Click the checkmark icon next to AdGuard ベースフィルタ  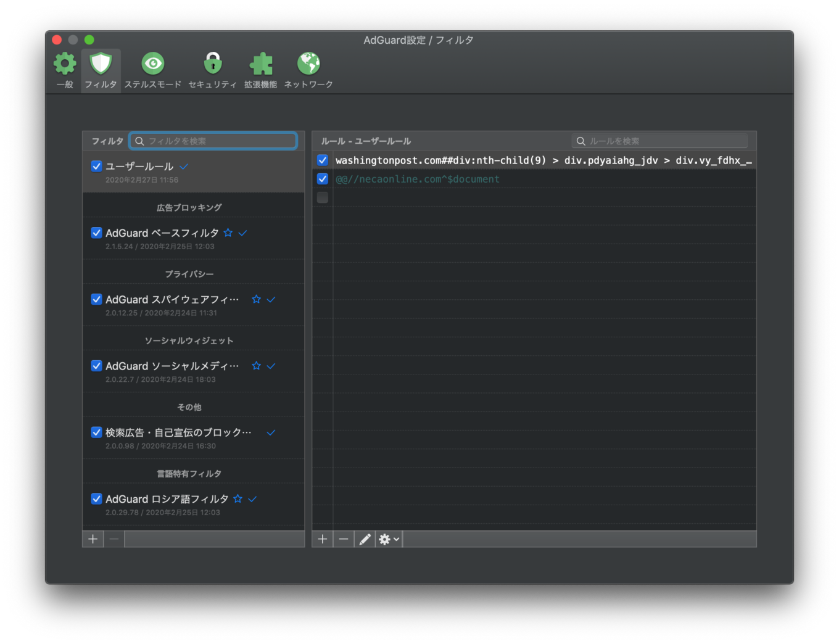(x=242, y=233)
